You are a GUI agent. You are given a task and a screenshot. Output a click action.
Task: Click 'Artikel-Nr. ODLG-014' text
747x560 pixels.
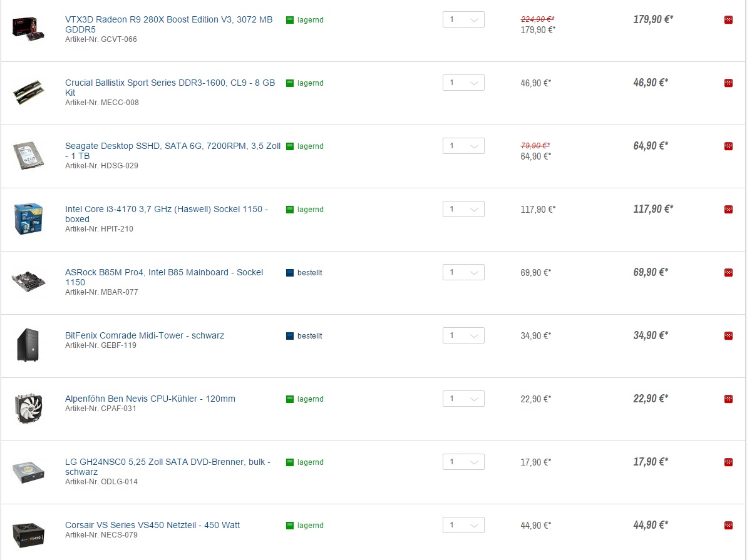(101, 482)
